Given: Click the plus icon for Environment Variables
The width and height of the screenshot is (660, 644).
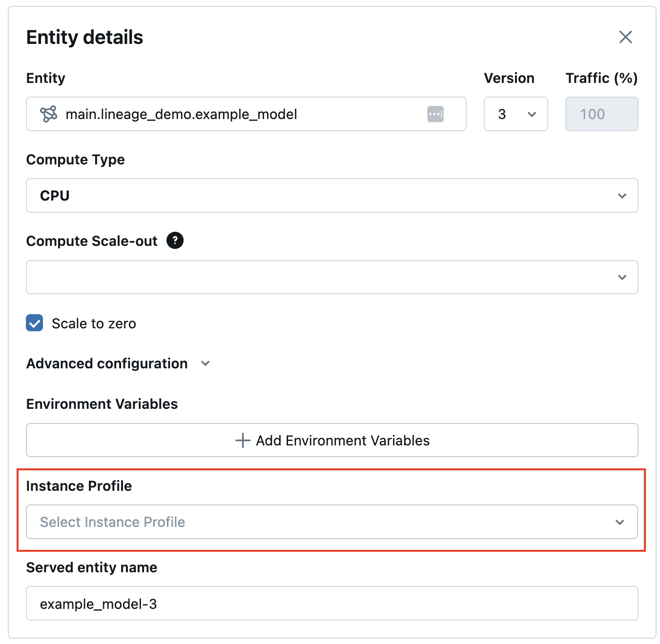Looking at the screenshot, I should point(243,440).
